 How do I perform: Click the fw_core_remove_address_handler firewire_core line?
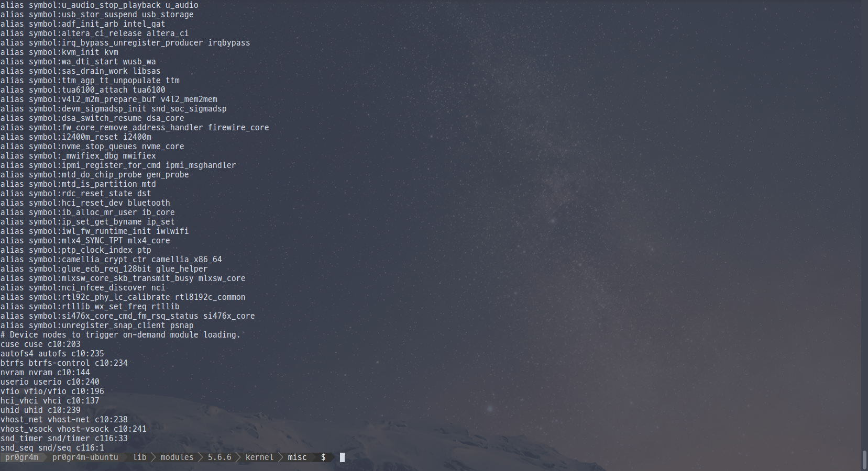[135, 128]
